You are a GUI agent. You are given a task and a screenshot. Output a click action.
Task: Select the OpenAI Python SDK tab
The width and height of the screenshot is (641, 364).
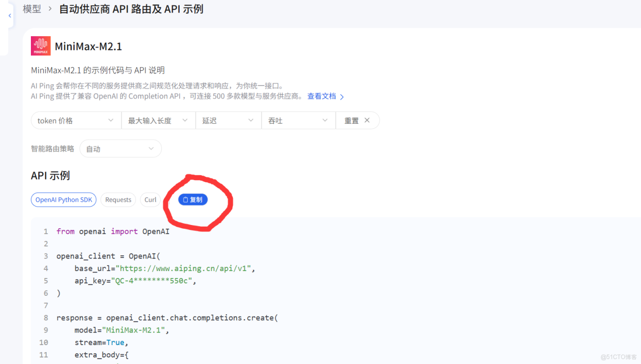coord(63,200)
